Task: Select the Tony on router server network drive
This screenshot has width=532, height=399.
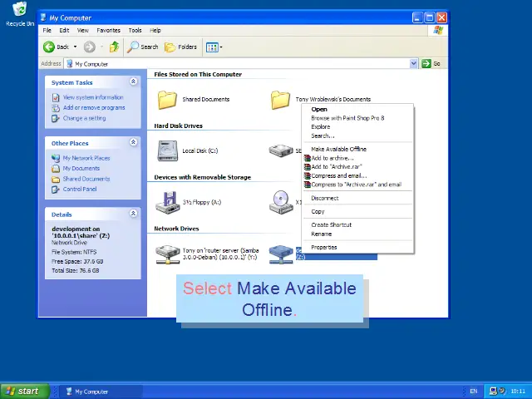Action: [x=167, y=253]
